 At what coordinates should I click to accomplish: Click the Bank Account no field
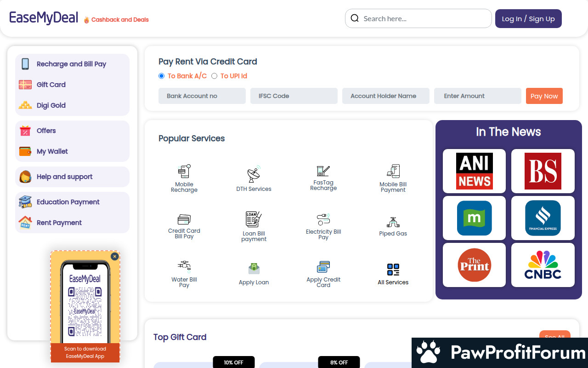click(x=202, y=96)
